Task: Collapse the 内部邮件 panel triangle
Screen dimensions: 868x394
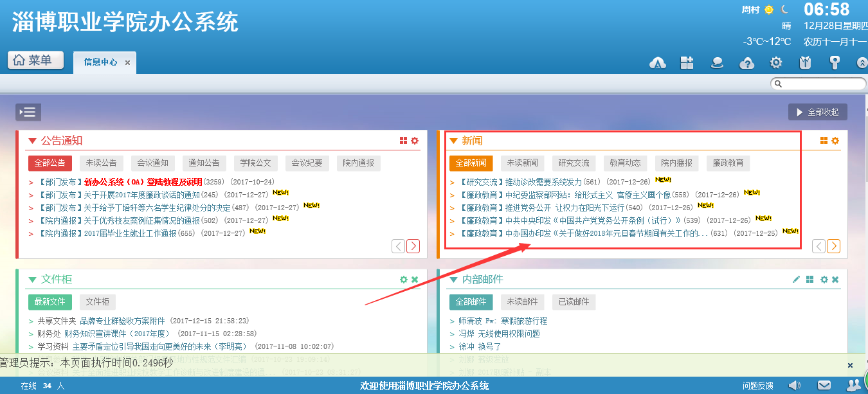Action: click(x=453, y=280)
